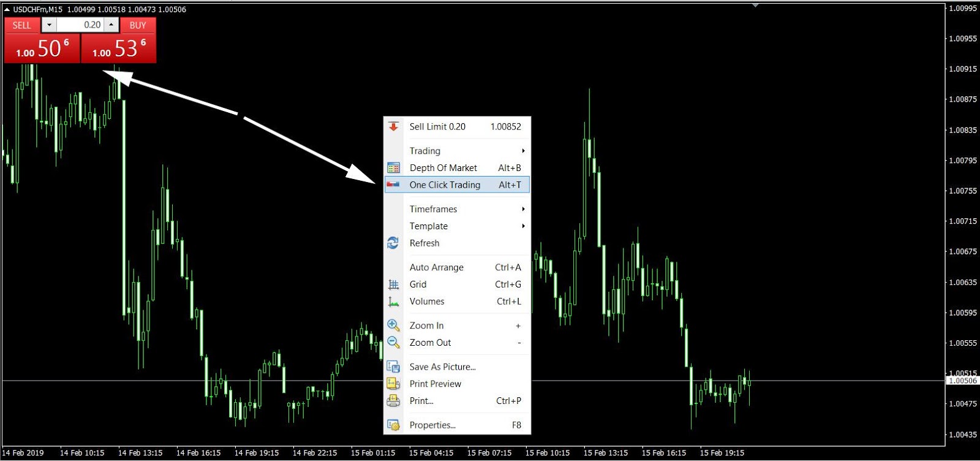Increase lot volume with up arrow

coord(111,25)
